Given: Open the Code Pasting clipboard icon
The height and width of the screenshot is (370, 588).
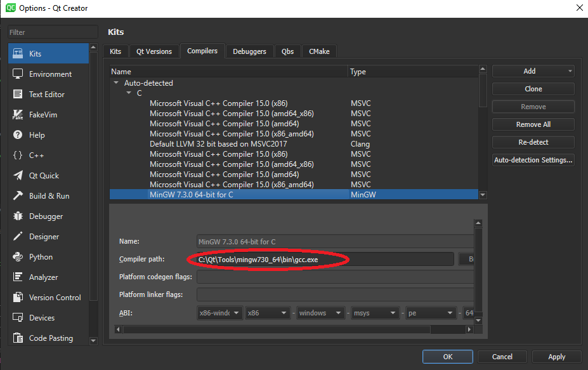Looking at the screenshot, I should [18, 338].
